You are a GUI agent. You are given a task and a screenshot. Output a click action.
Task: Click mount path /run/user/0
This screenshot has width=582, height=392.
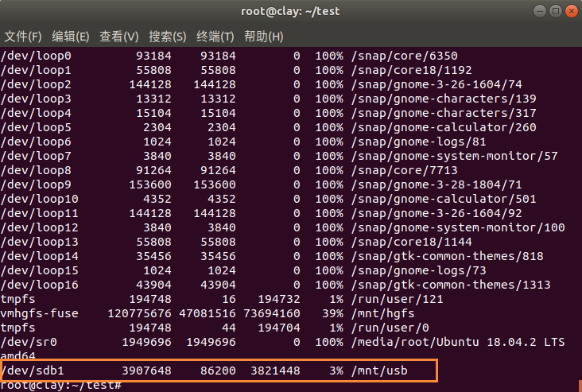coord(390,328)
